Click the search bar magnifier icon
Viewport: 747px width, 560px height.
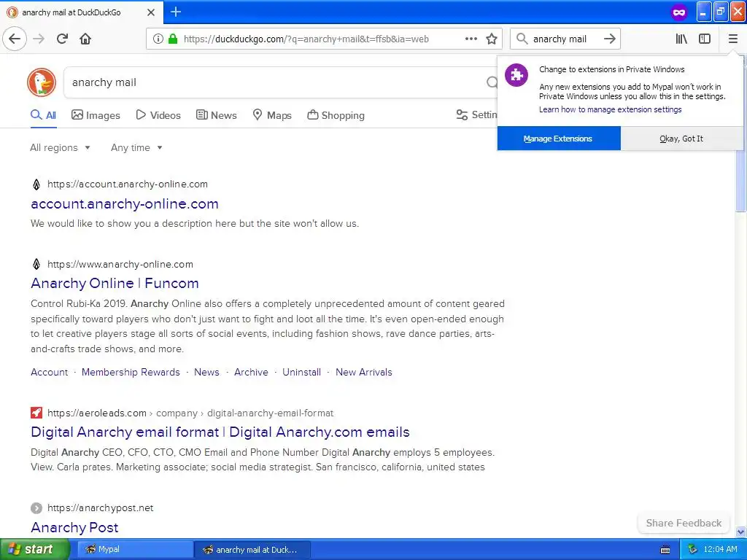coord(522,39)
